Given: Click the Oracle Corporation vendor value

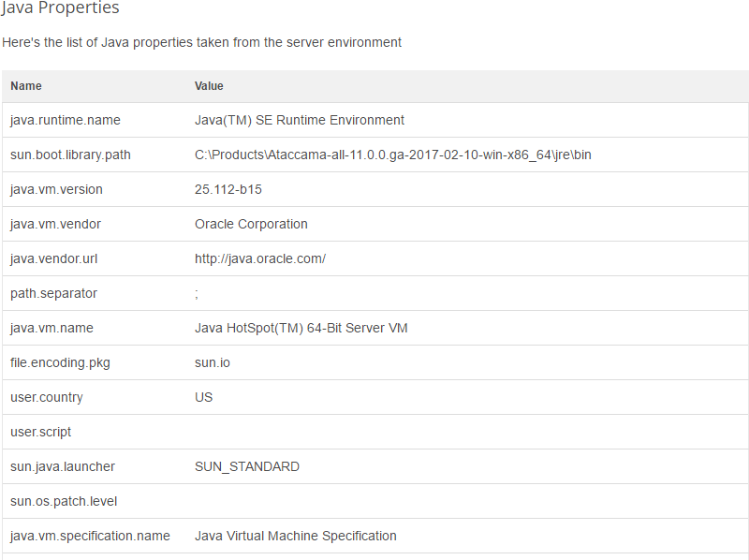Looking at the screenshot, I should tap(251, 224).
